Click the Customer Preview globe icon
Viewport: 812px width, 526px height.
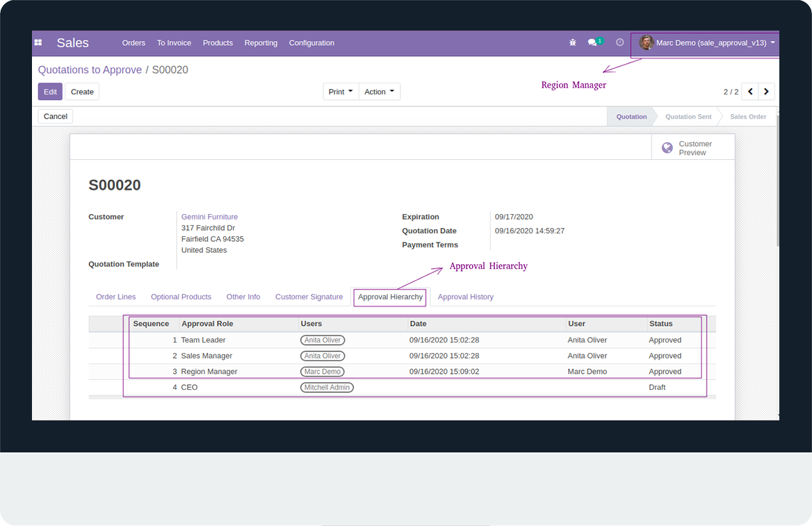tap(667, 148)
